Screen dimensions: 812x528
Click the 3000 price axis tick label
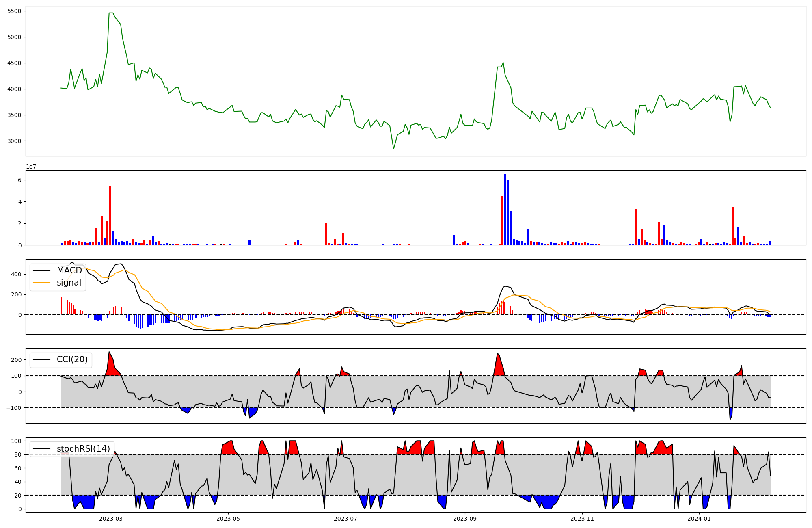14,141
